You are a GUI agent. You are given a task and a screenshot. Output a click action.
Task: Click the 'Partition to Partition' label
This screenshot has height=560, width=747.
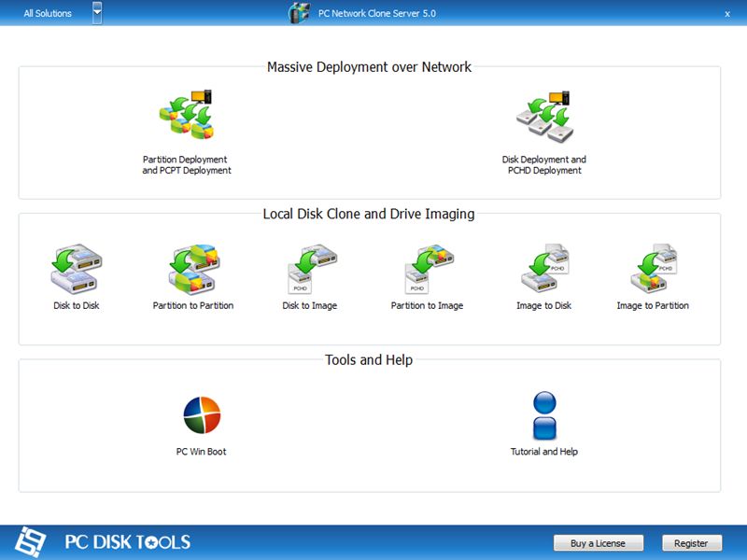193,306
